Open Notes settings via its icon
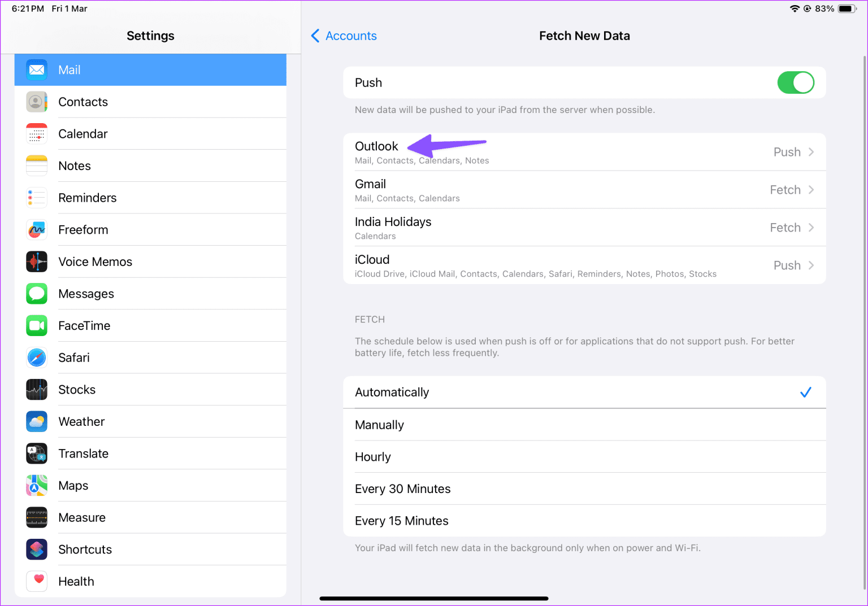Screen dimensions: 868x606 (36, 165)
